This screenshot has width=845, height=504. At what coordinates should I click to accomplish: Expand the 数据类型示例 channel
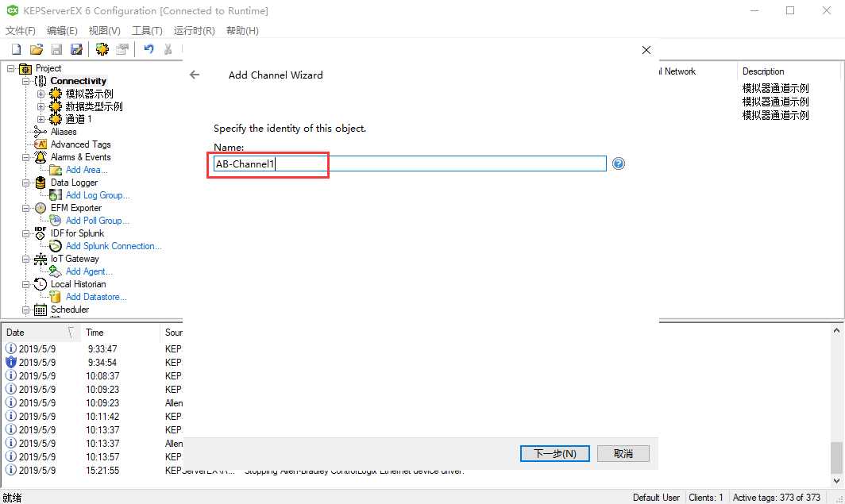tap(41, 106)
